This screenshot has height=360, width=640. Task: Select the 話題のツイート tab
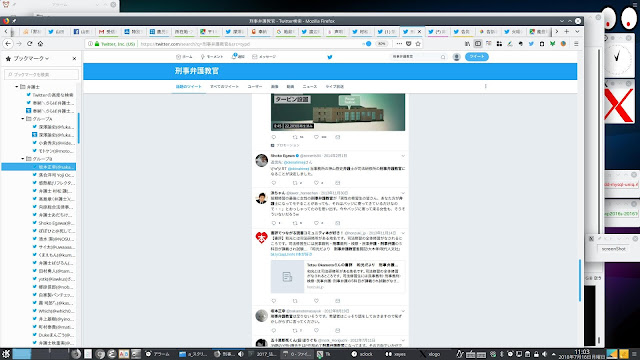click(x=189, y=87)
